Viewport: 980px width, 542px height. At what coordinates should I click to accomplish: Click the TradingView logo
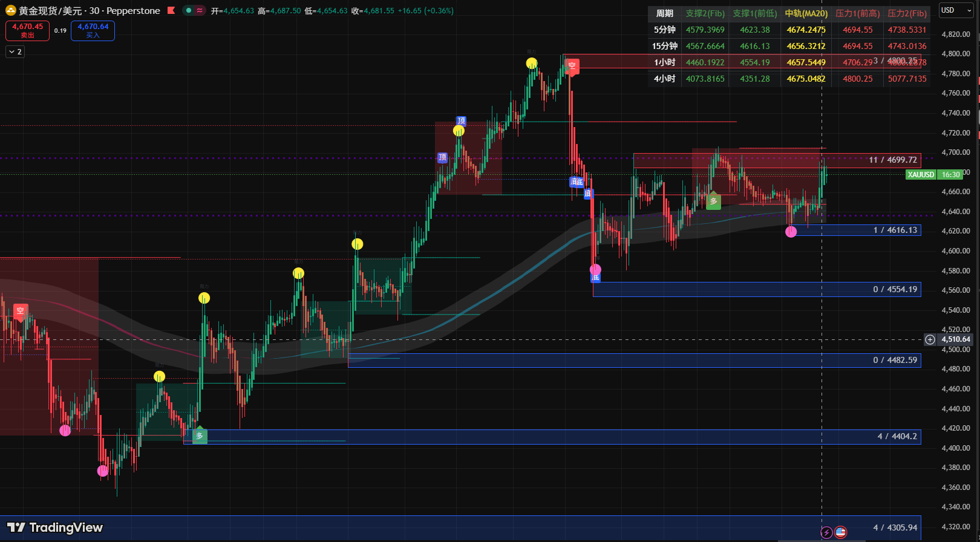(x=55, y=527)
